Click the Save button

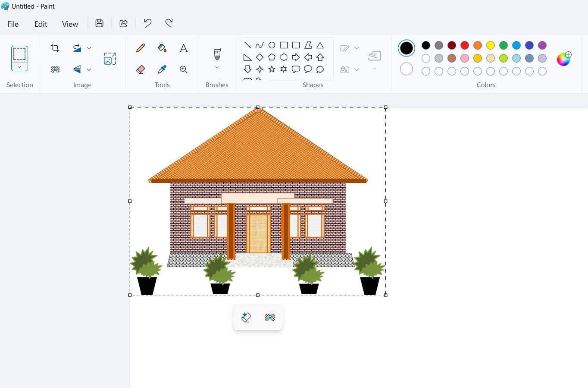99,23
